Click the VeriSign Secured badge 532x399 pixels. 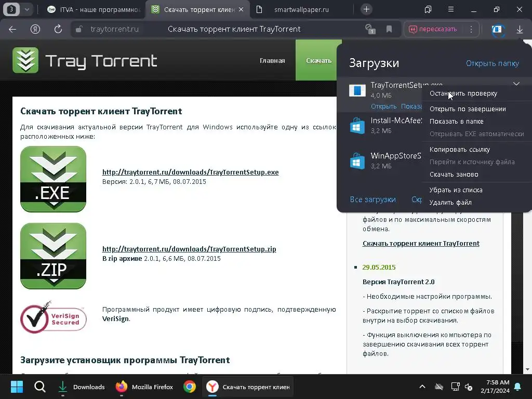coord(54,317)
